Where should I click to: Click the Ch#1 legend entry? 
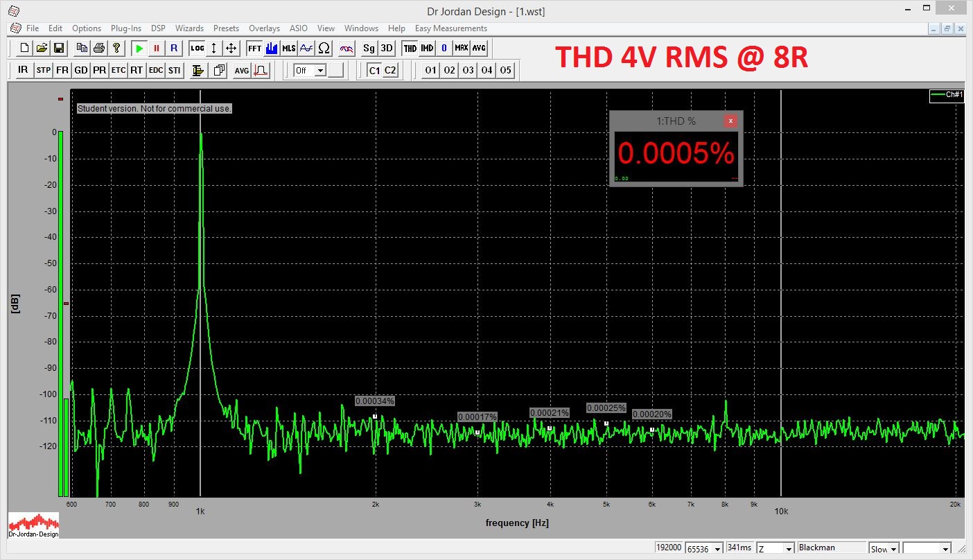tap(947, 95)
